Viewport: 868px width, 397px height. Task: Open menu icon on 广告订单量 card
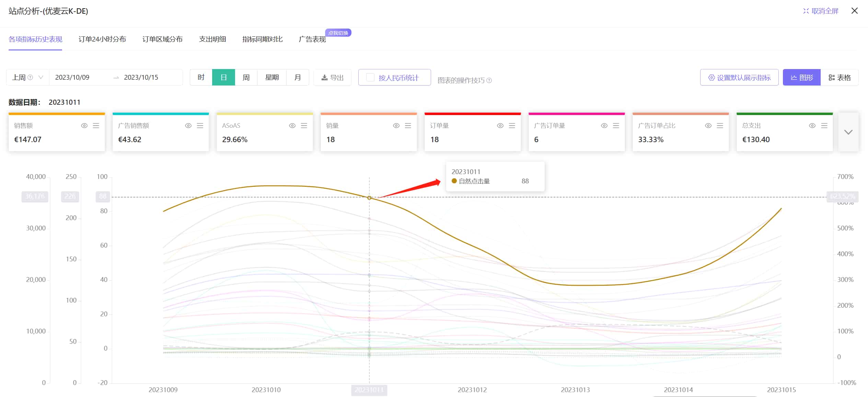coord(616,126)
